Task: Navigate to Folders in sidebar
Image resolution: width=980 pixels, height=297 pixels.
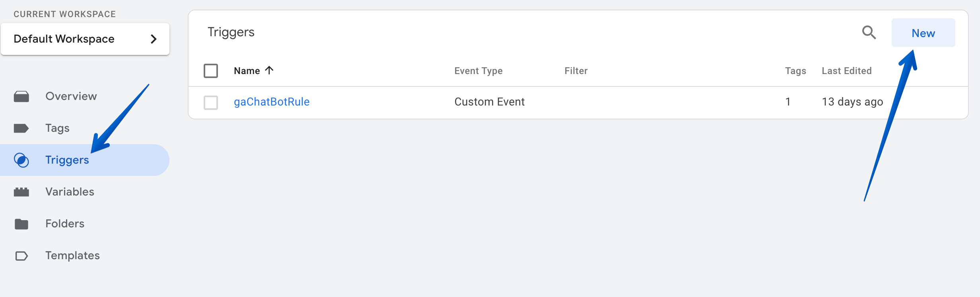Action: coord(65,224)
